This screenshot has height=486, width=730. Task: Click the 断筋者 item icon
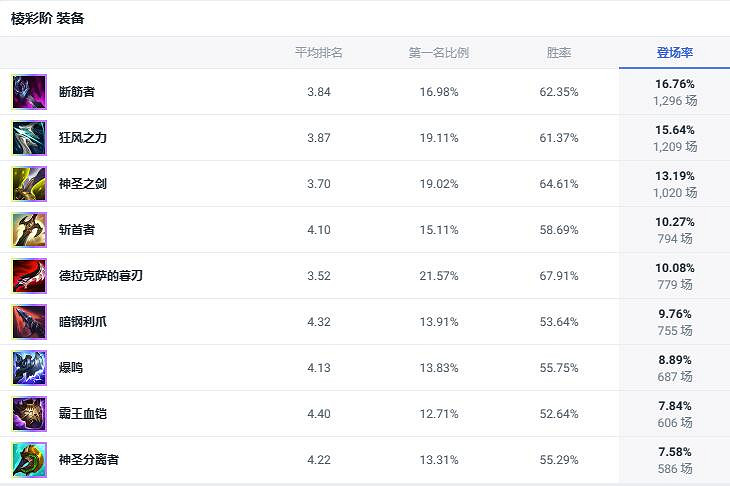tap(29, 92)
